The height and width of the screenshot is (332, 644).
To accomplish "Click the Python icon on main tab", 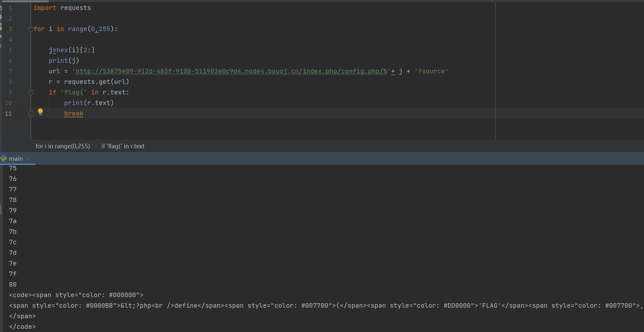I will point(4,158).
